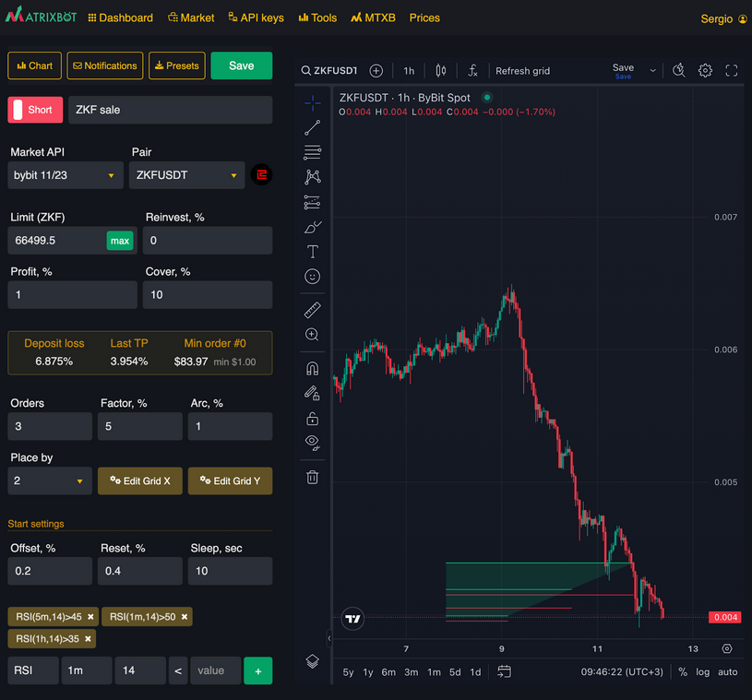This screenshot has width=752, height=700.
Task: Toggle drawings visibility eye icon
Action: (313, 442)
